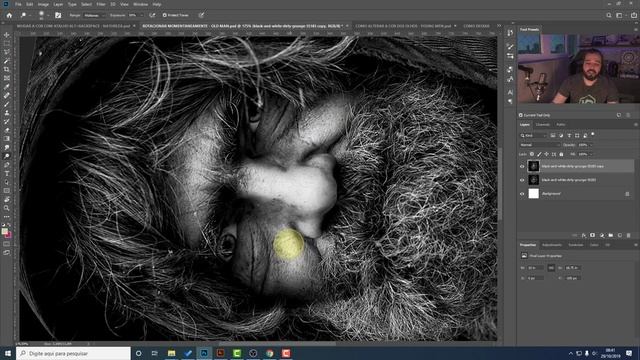Toggle the Current Tool Only checkbox
Screen dimensions: 640x360
point(521,116)
